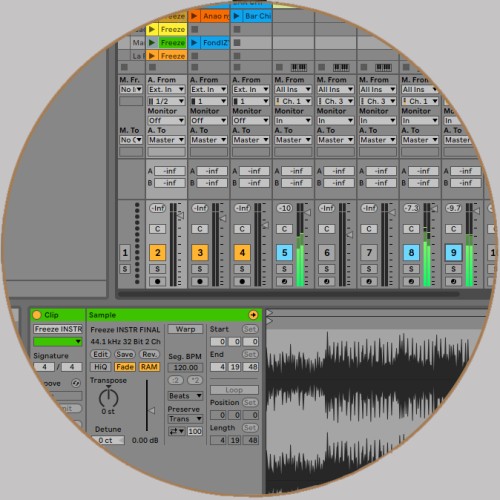Screen dimensions: 500x500
Task: Open Monitor Off dropdown on track 3
Action: tap(209, 120)
